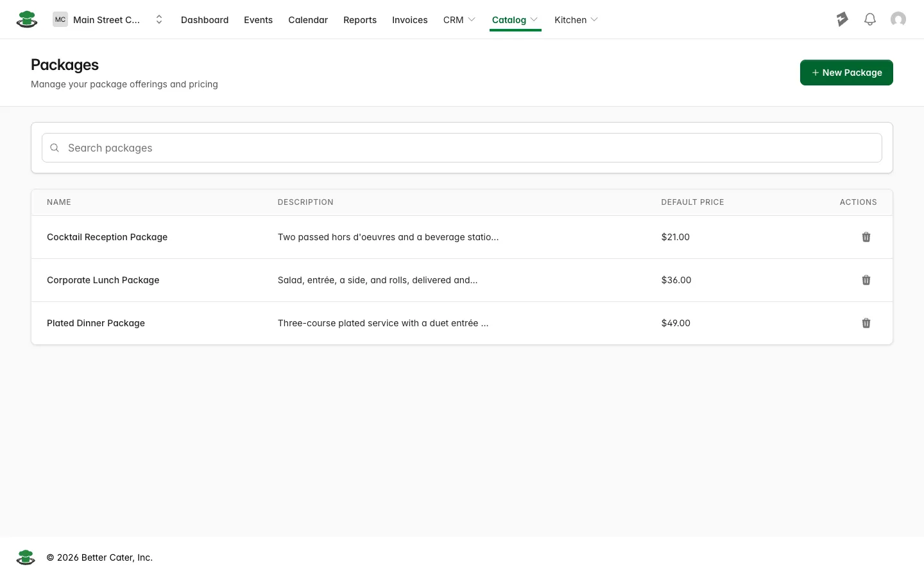Open the user profile avatar
The width and height of the screenshot is (924, 578).
pyautogui.click(x=898, y=19)
